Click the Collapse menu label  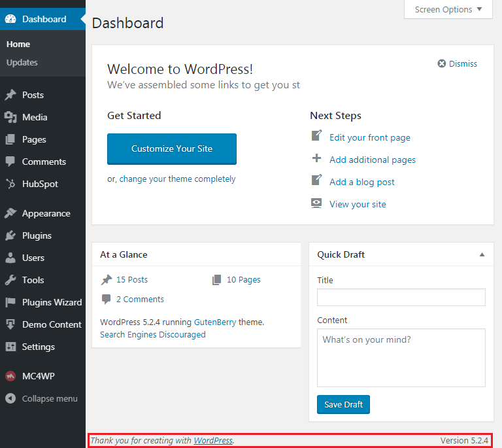tap(50, 398)
